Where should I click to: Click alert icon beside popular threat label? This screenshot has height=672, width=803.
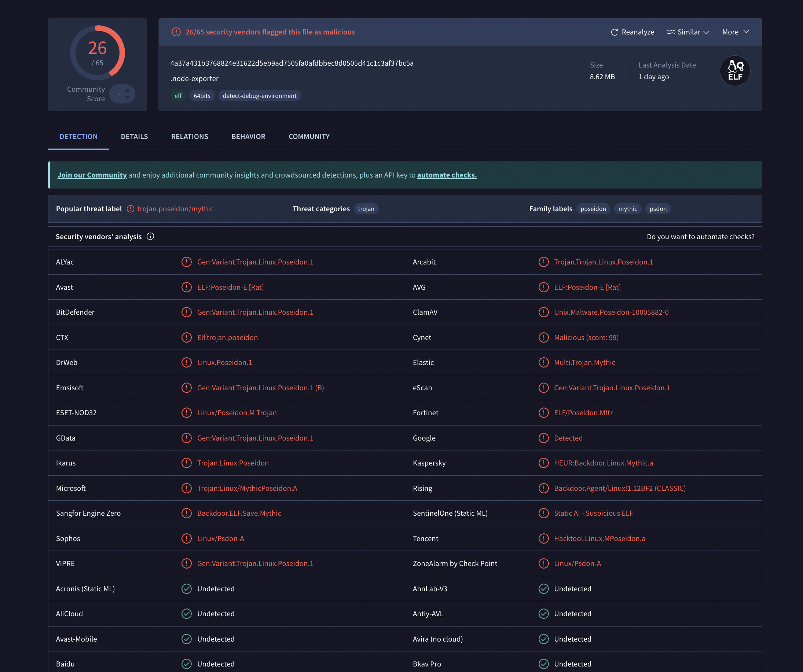pos(131,209)
